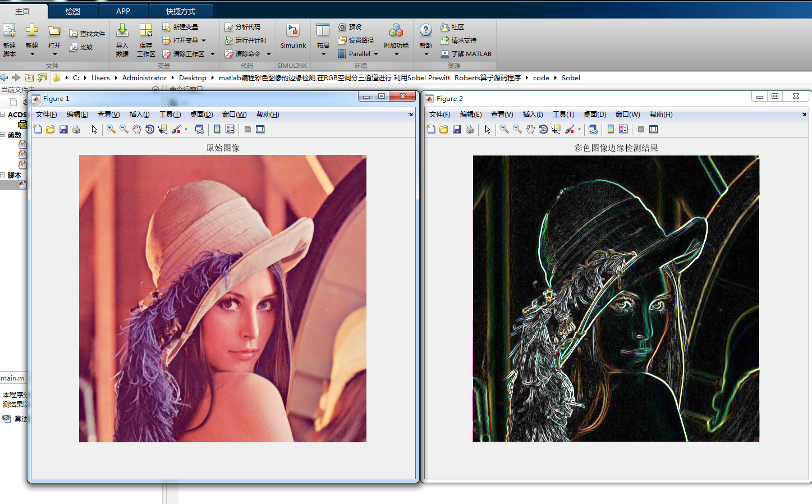Click New Figure icon in Figure 2 toolbar
The width and height of the screenshot is (812, 504).
(431, 129)
